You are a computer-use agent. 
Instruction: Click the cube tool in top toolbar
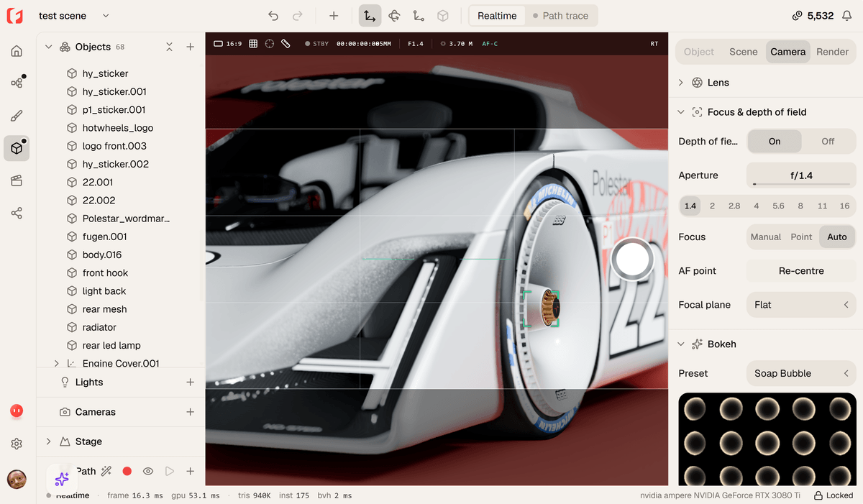444,16
